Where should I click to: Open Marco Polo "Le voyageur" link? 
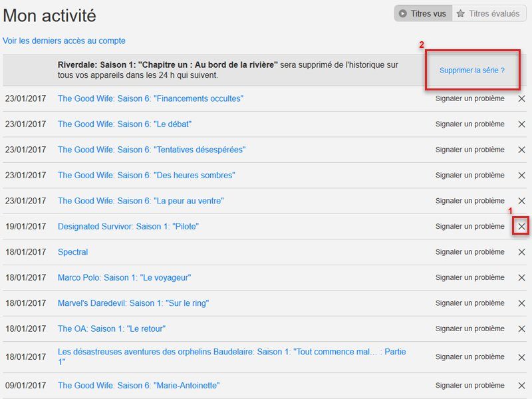(x=124, y=277)
